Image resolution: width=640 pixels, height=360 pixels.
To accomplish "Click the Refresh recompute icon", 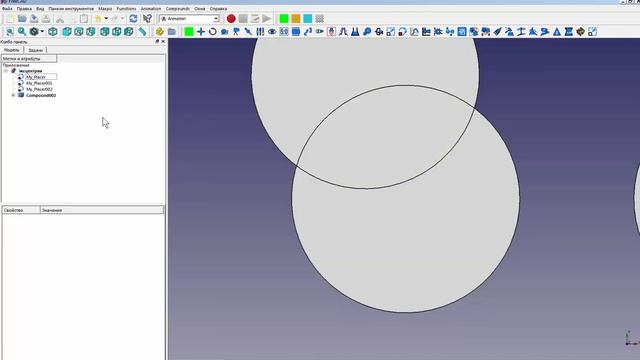I will point(133,19).
